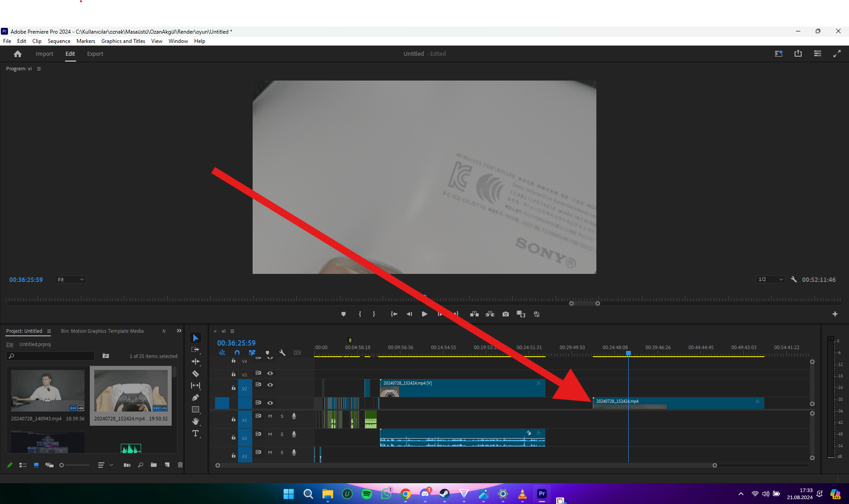This screenshot has width=849, height=504.
Task: Click Automate to Sequence icon
Action: pos(127,465)
